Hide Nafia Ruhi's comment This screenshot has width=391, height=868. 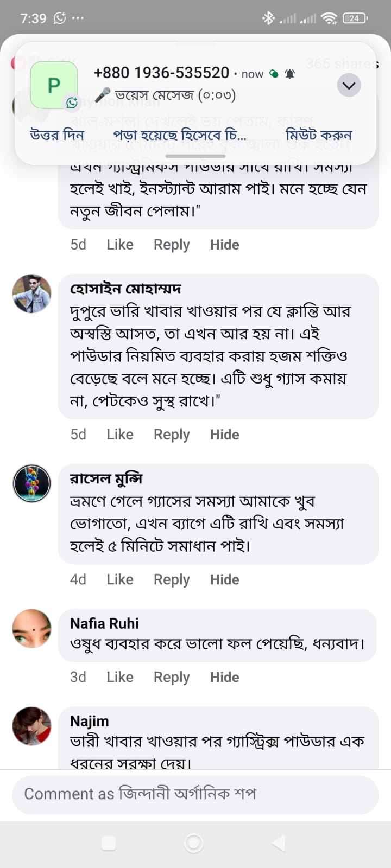224,677
